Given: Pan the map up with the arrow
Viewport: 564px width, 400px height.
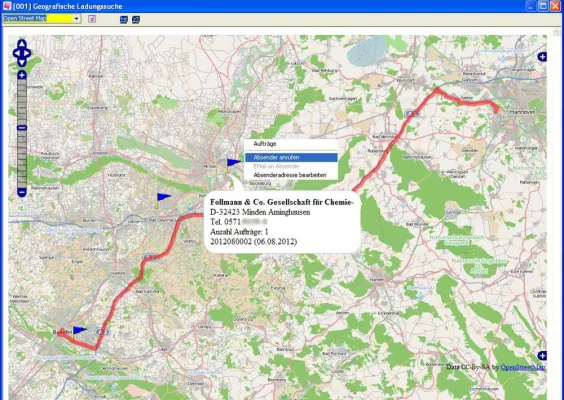Looking at the screenshot, I should 22,44.
